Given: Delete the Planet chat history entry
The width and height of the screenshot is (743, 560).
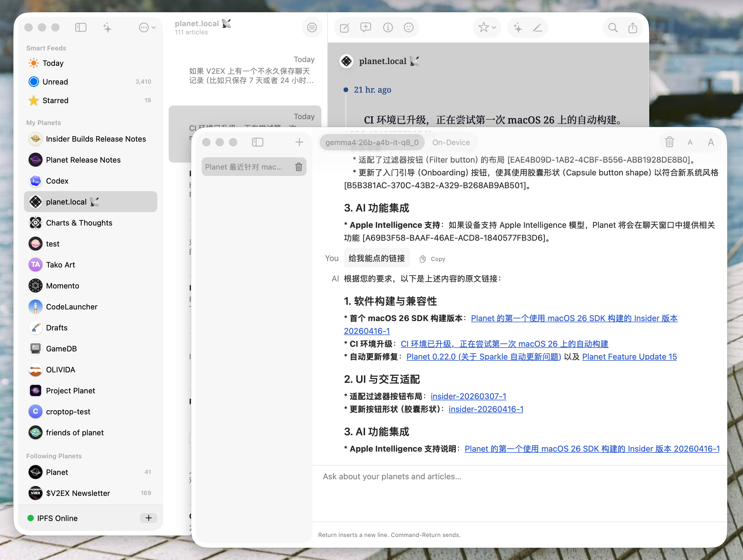Looking at the screenshot, I should point(298,167).
